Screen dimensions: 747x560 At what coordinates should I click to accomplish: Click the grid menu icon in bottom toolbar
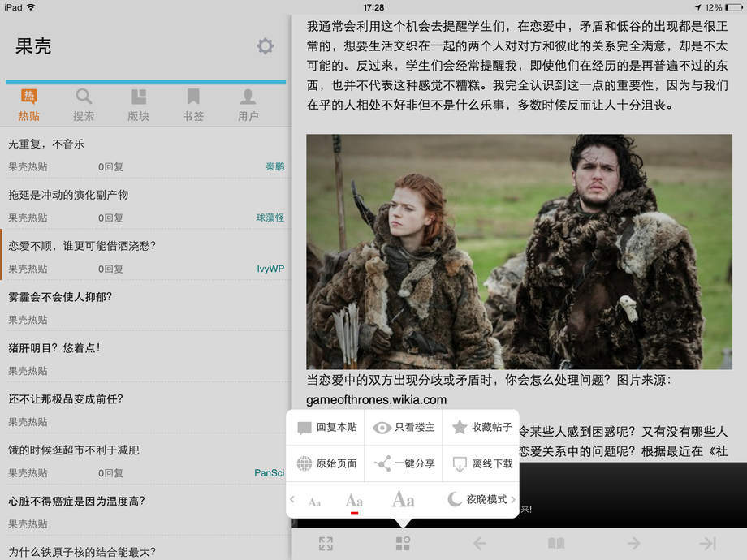point(403,544)
